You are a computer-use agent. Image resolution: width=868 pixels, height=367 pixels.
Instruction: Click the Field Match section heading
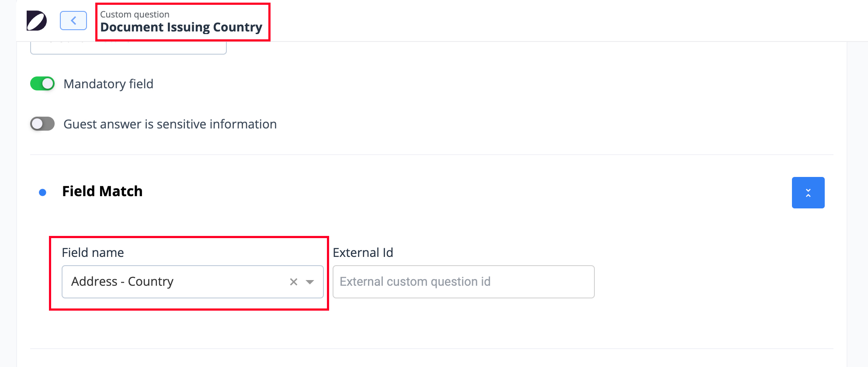tap(102, 191)
